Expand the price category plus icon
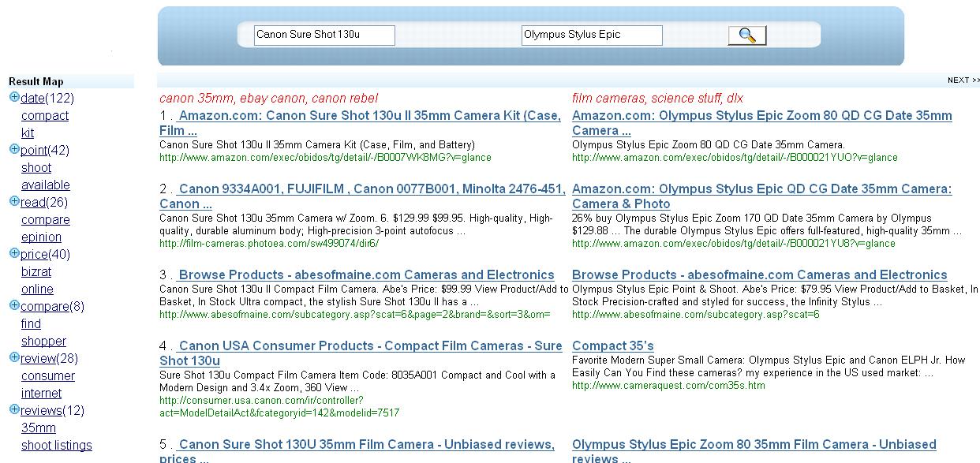Screen dimensions: 980x463 (14, 254)
